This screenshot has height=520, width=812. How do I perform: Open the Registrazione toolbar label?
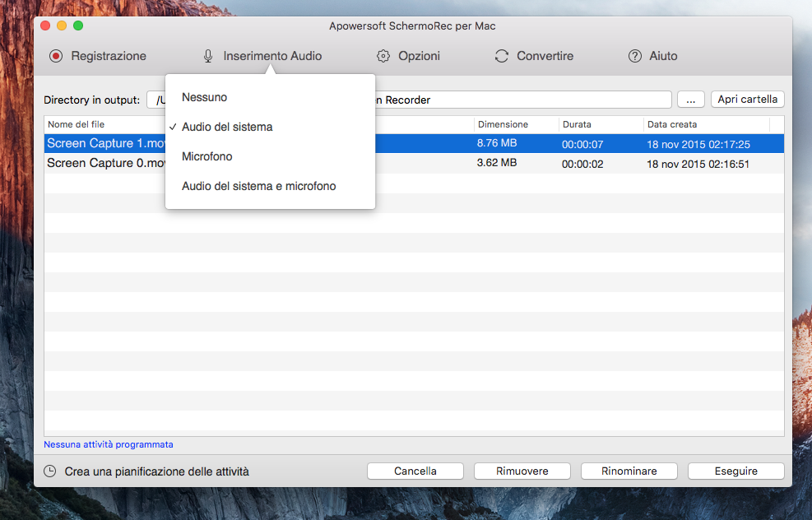(x=109, y=56)
